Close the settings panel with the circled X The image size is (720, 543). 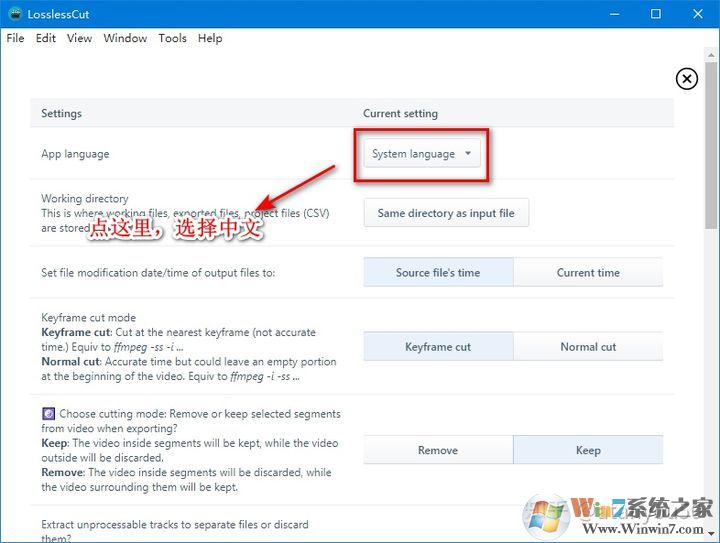pos(686,79)
